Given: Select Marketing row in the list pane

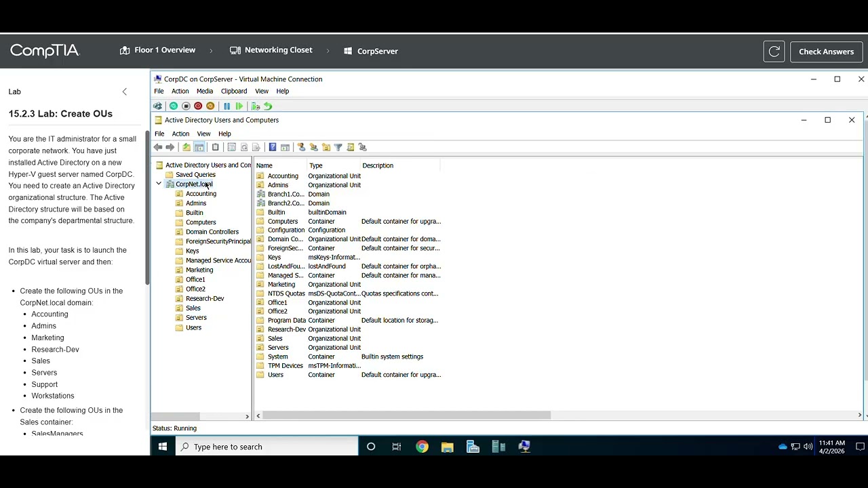Looking at the screenshot, I should (x=349, y=285).
